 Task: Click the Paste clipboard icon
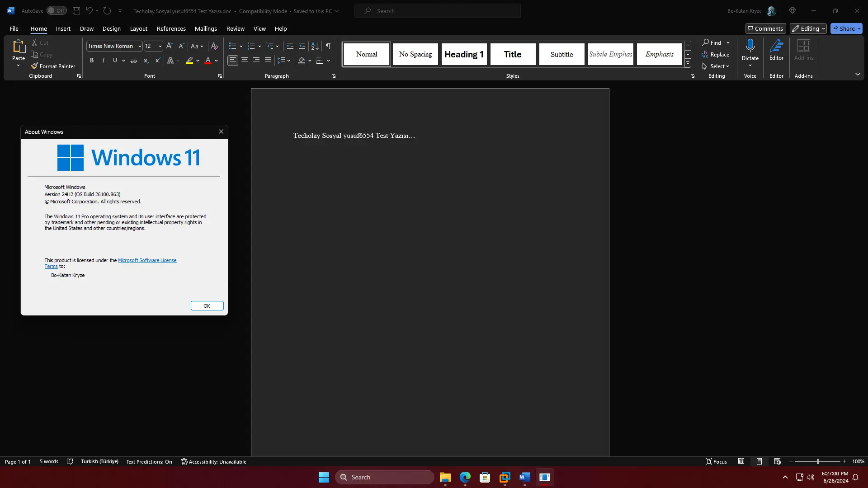19,47
